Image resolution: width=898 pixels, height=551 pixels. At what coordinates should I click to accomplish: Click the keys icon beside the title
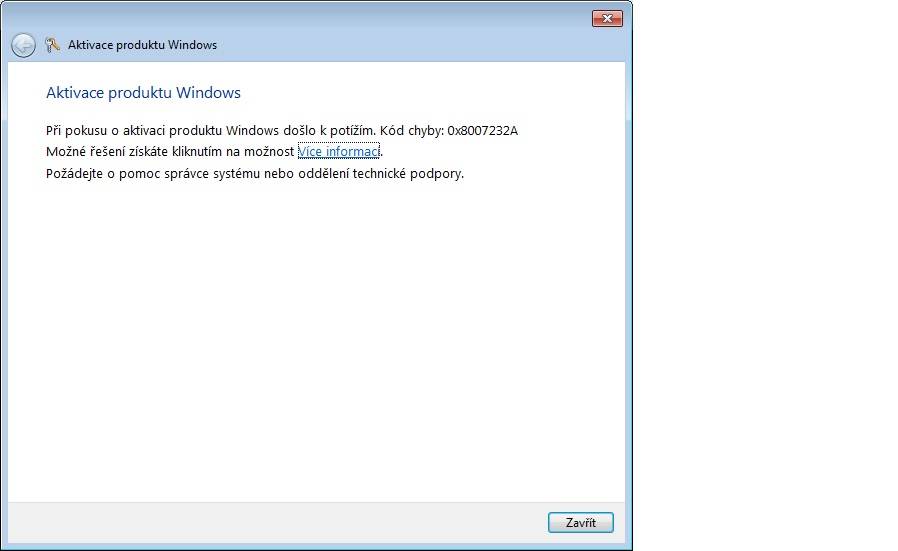tap(52, 45)
